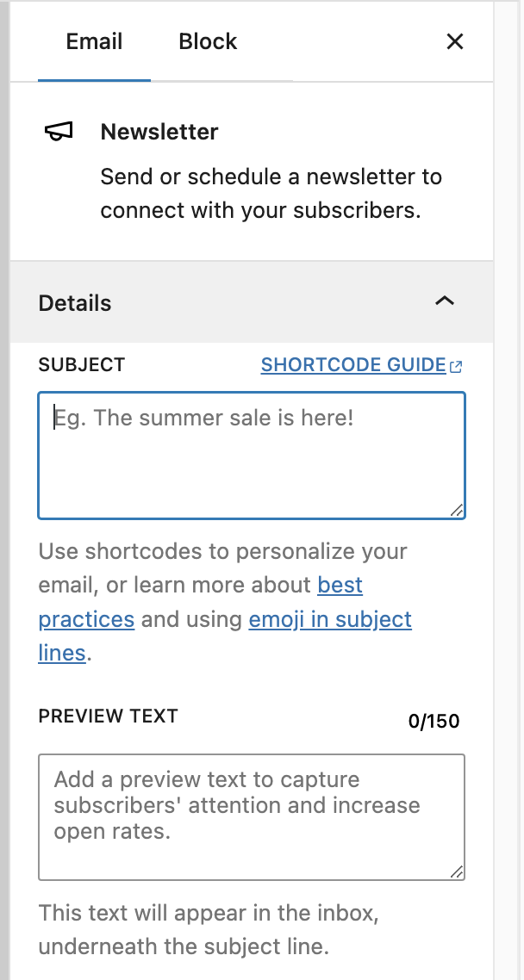Click the Newsletter heading text
Viewport: 524px width, 980px height.
[159, 132]
